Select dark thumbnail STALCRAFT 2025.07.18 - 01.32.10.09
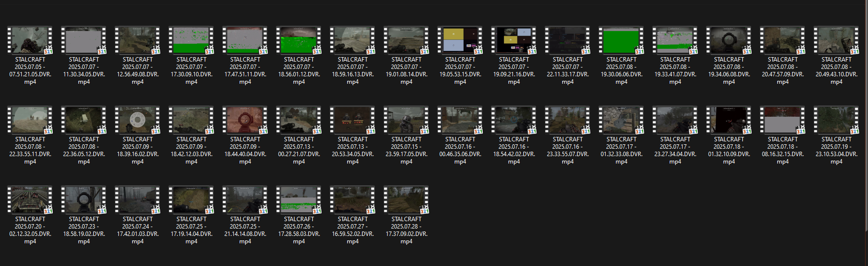 [729, 120]
